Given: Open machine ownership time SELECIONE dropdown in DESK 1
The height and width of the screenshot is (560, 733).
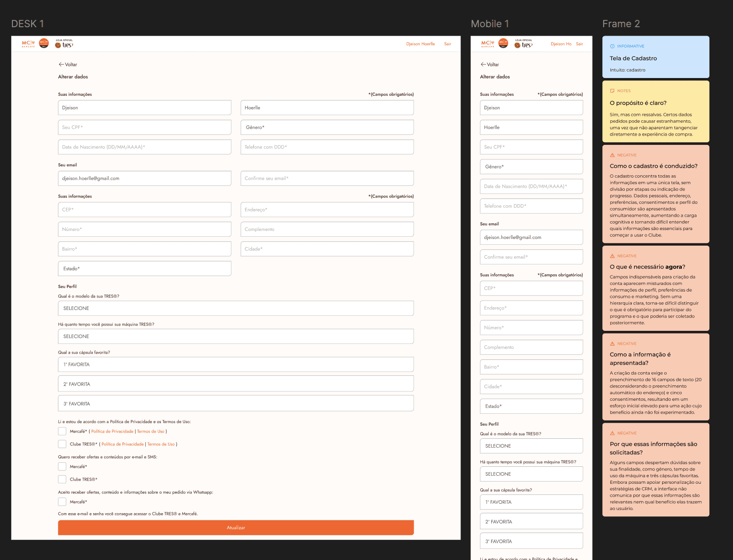Looking at the screenshot, I should (x=236, y=336).
